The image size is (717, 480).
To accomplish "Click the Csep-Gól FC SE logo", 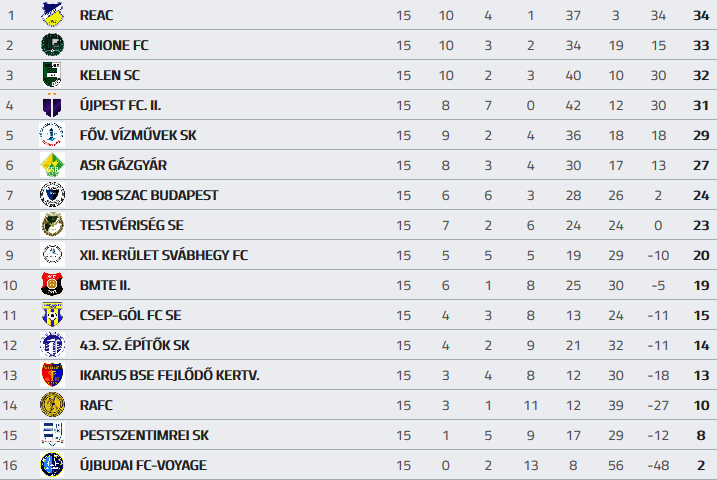I will pos(51,315).
